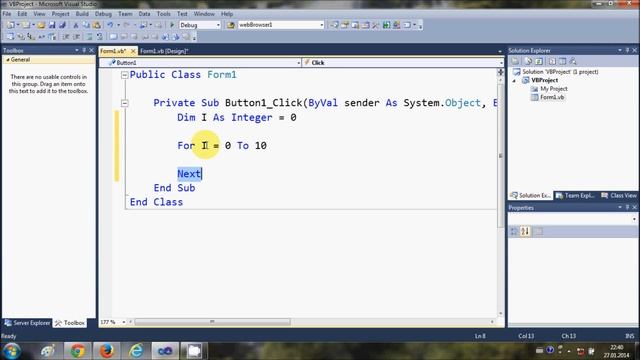Click the Alphabetical sort icon in Properties
The height and width of the screenshot is (360, 640).
pos(525,231)
